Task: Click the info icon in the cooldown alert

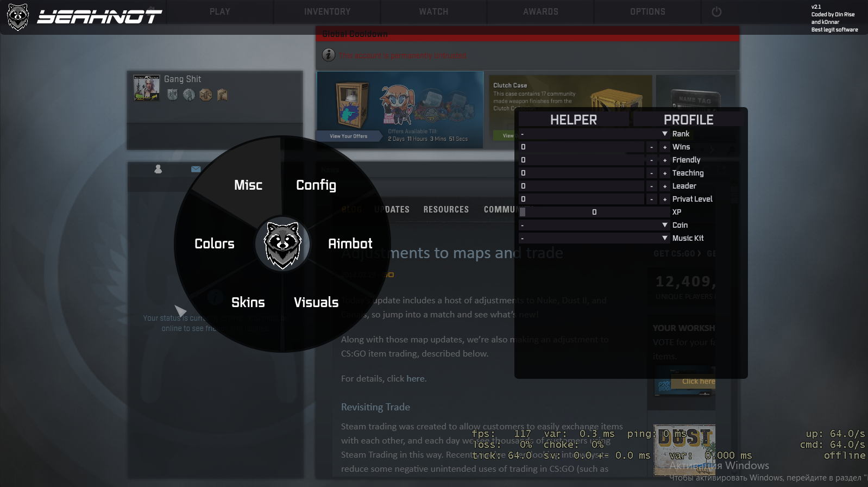Action: 329,55
